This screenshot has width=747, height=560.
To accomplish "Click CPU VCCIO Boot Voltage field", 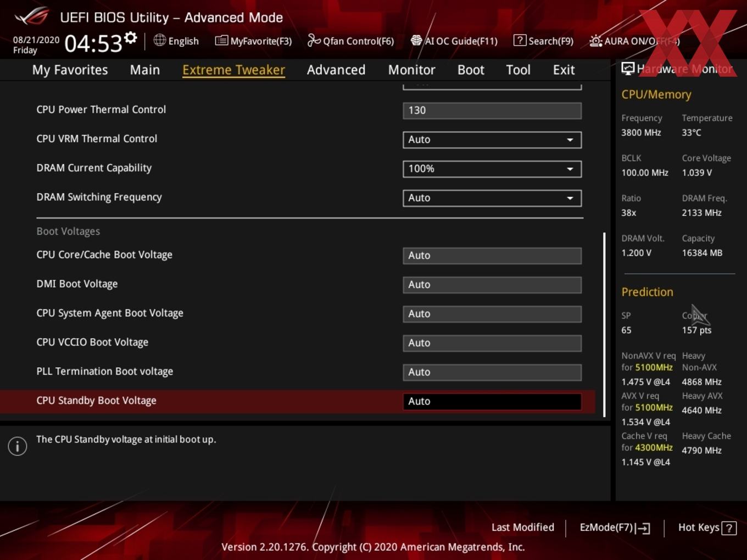I will pos(492,343).
